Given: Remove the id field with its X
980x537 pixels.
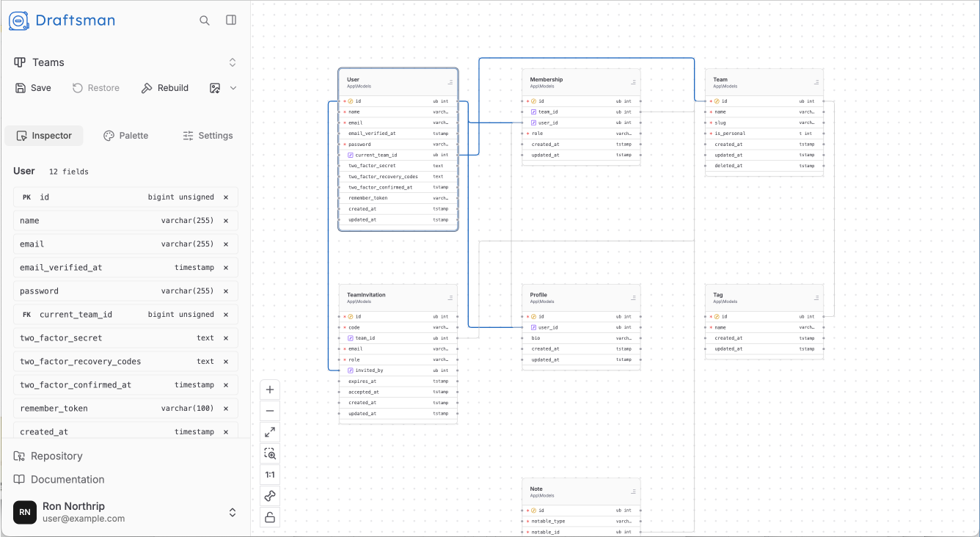Looking at the screenshot, I should pos(226,197).
